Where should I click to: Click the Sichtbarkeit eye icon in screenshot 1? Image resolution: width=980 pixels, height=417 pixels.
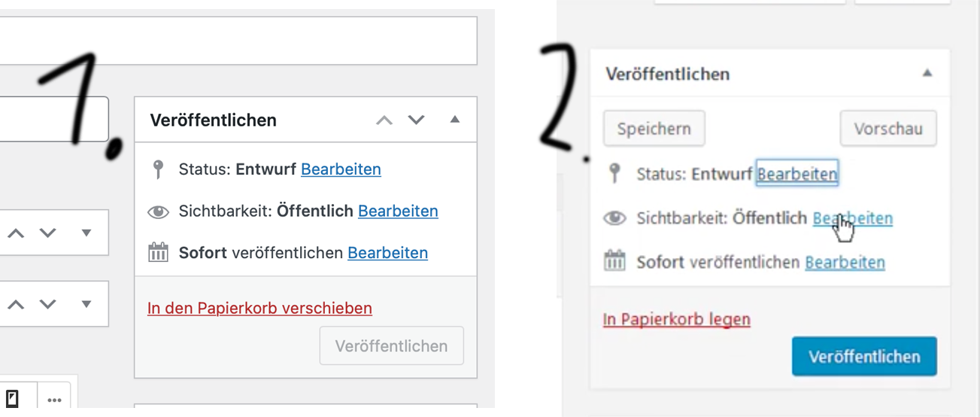pos(158,212)
